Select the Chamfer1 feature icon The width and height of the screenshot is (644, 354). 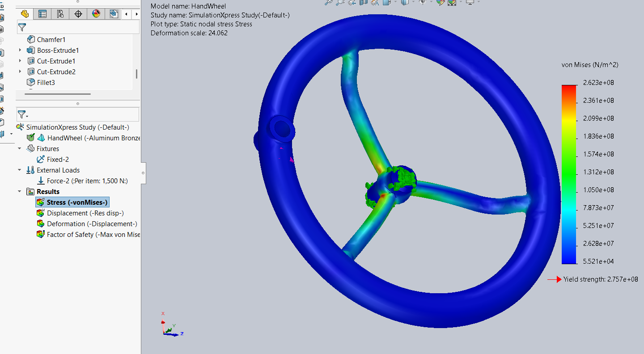tap(31, 39)
